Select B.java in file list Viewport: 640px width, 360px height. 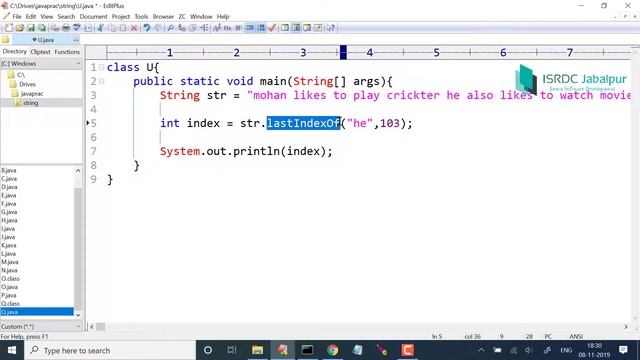(x=9, y=170)
